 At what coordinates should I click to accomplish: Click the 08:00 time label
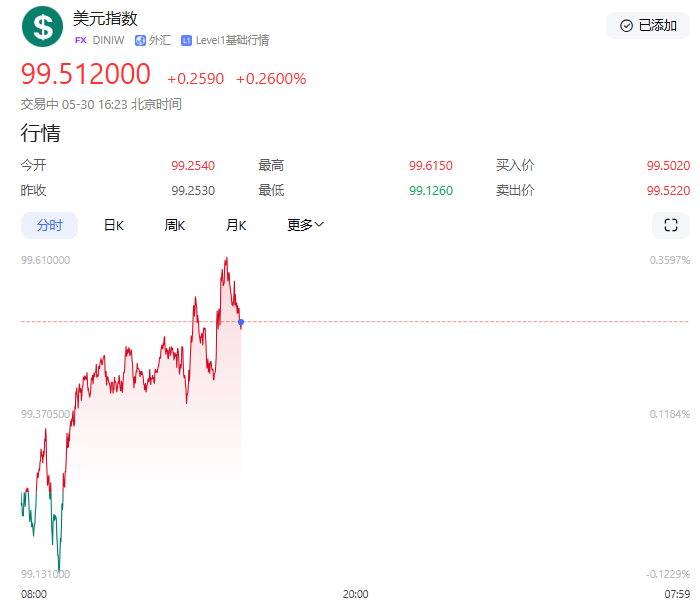coord(34,594)
